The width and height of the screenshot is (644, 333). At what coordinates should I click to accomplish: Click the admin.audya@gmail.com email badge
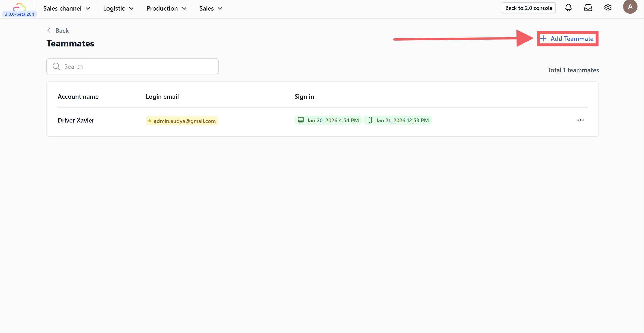pyautogui.click(x=182, y=121)
